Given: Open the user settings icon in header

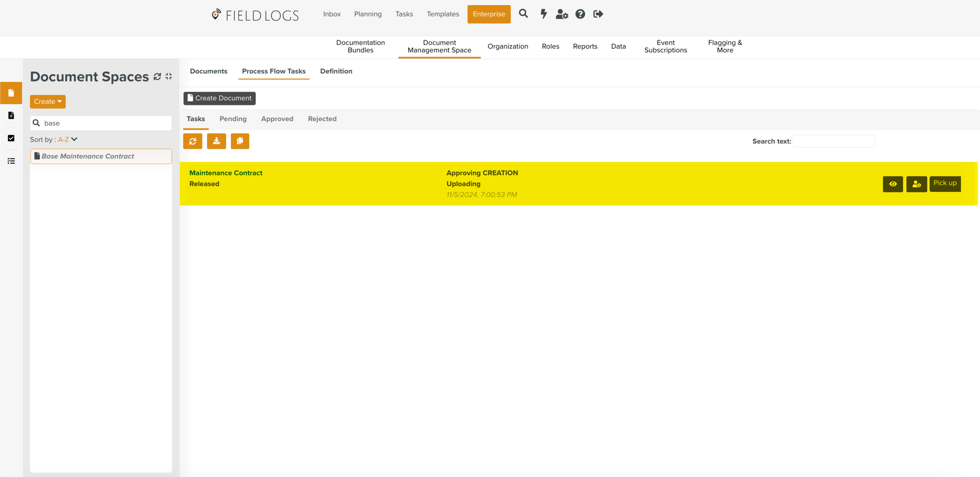Looking at the screenshot, I should pos(562,14).
